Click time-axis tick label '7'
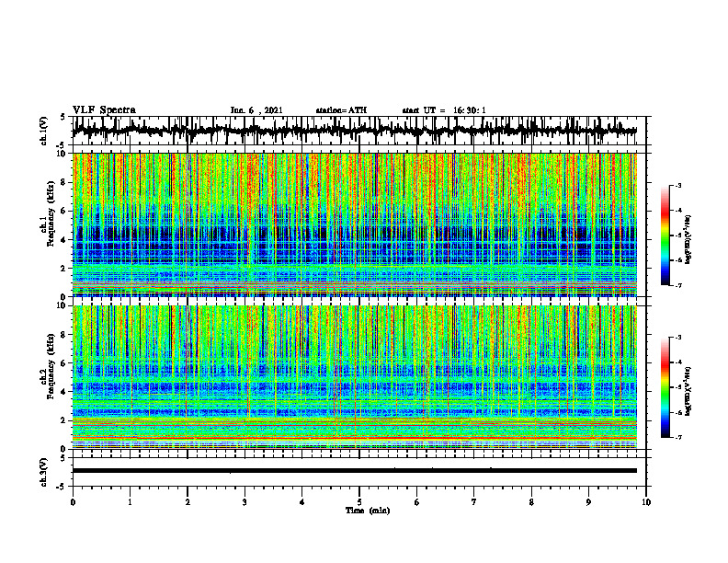 (x=474, y=502)
